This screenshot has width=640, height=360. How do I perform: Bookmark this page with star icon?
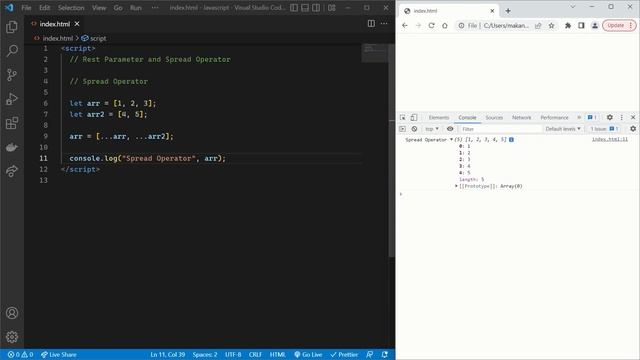click(551, 25)
